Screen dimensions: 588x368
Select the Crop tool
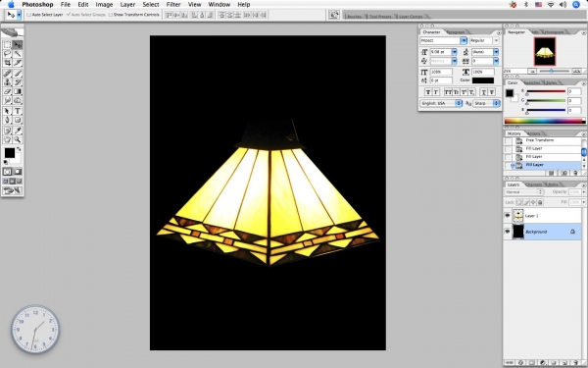pos(7,63)
